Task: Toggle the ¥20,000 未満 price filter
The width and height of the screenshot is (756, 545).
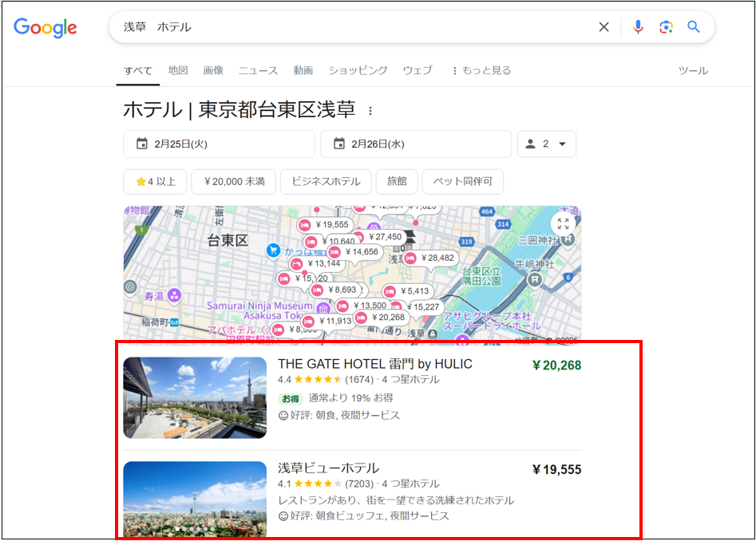Action: tap(234, 182)
